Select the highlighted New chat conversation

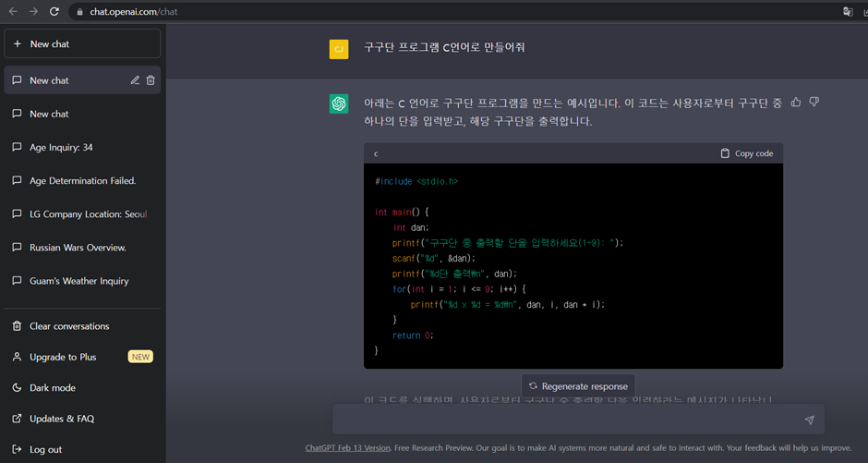click(x=82, y=80)
